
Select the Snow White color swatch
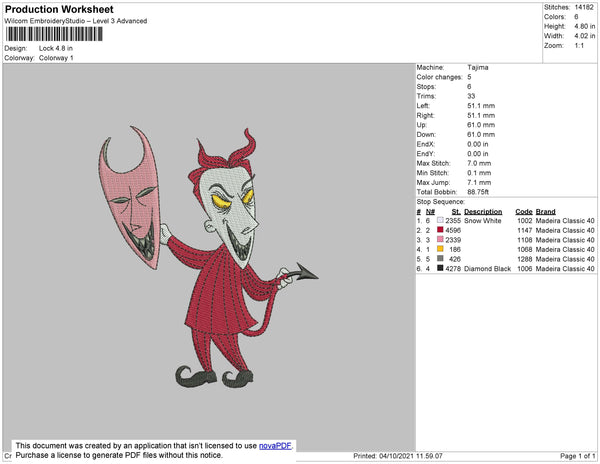440,220
